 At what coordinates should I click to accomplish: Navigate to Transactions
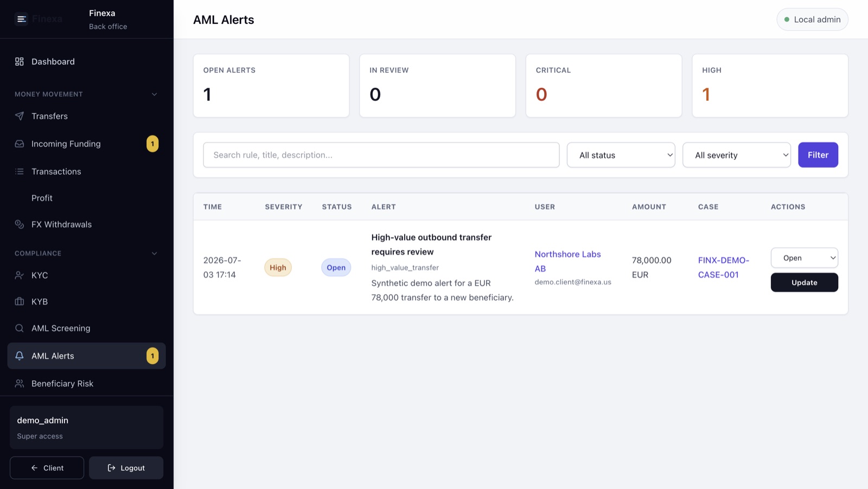(87, 171)
